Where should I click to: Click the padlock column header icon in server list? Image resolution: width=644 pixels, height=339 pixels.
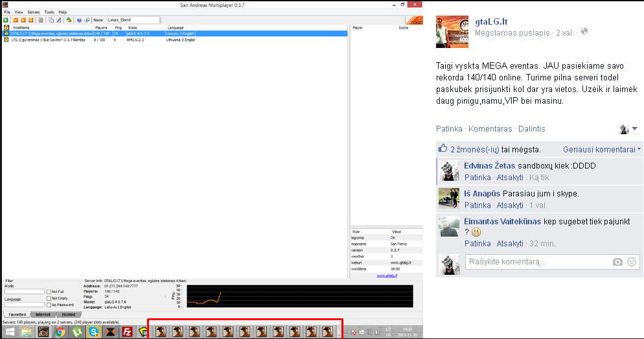pos(6,27)
